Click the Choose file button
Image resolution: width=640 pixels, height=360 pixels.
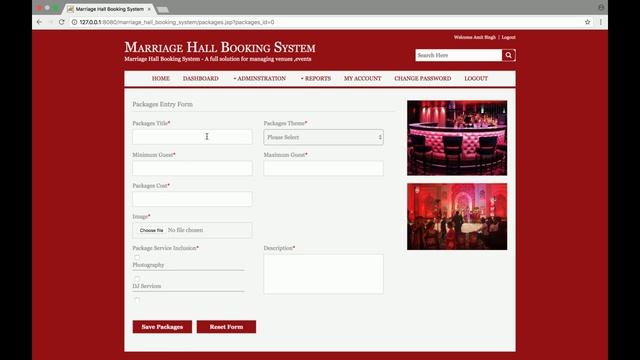point(151,230)
